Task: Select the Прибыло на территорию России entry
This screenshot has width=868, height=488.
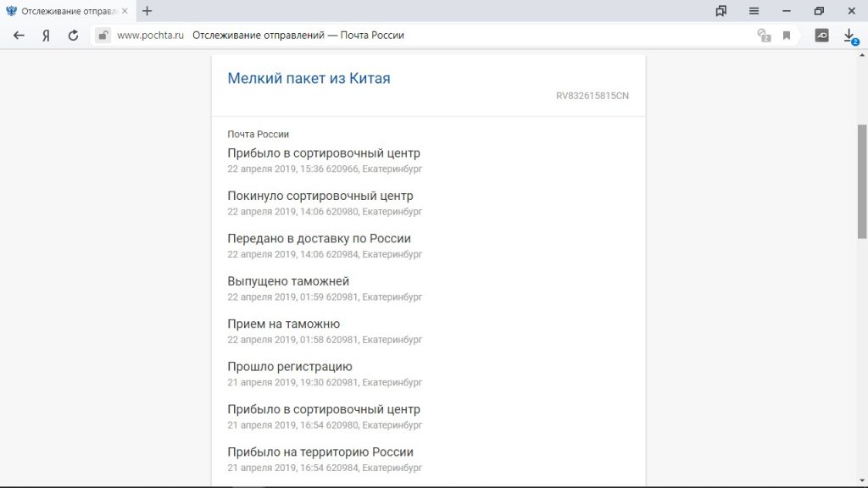Action: [320, 452]
